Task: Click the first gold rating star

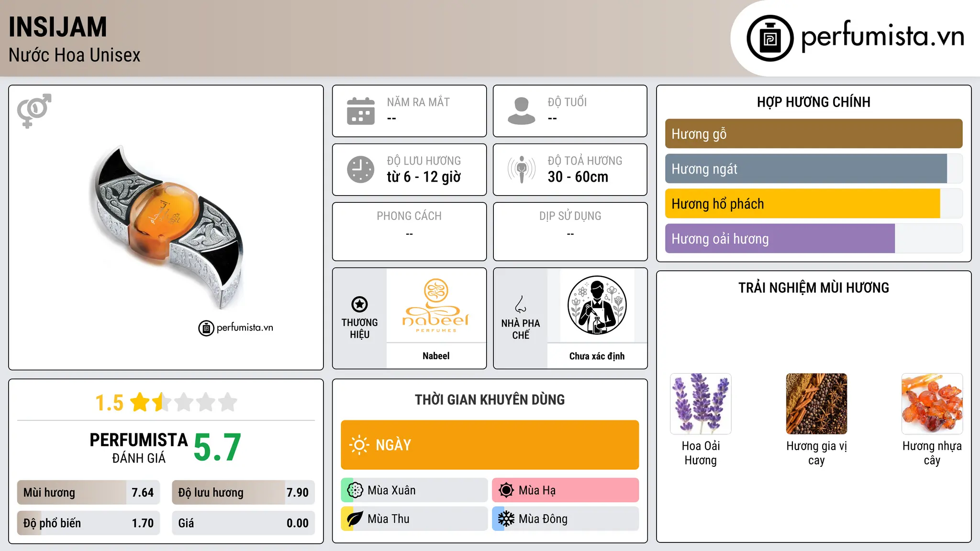Action: click(x=140, y=402)
